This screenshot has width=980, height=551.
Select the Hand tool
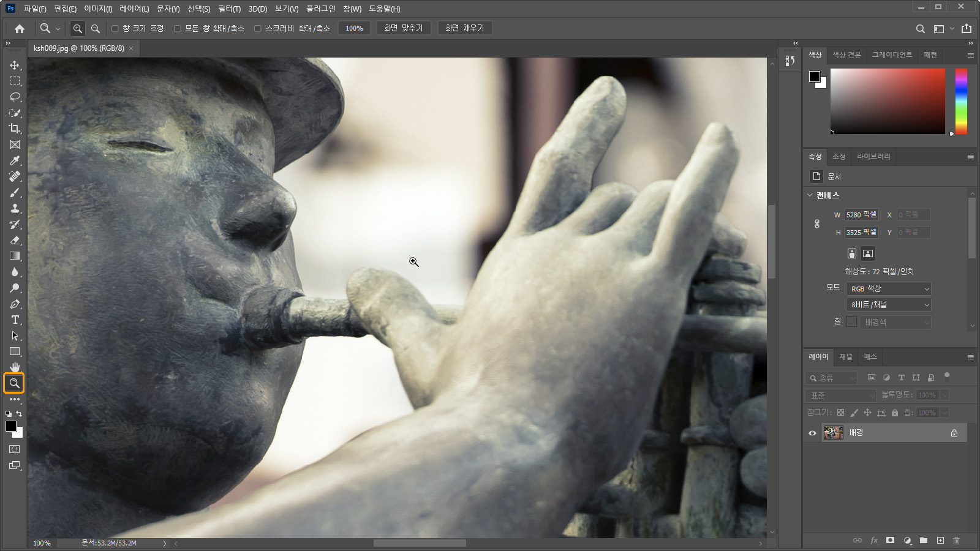click(15, 367)
